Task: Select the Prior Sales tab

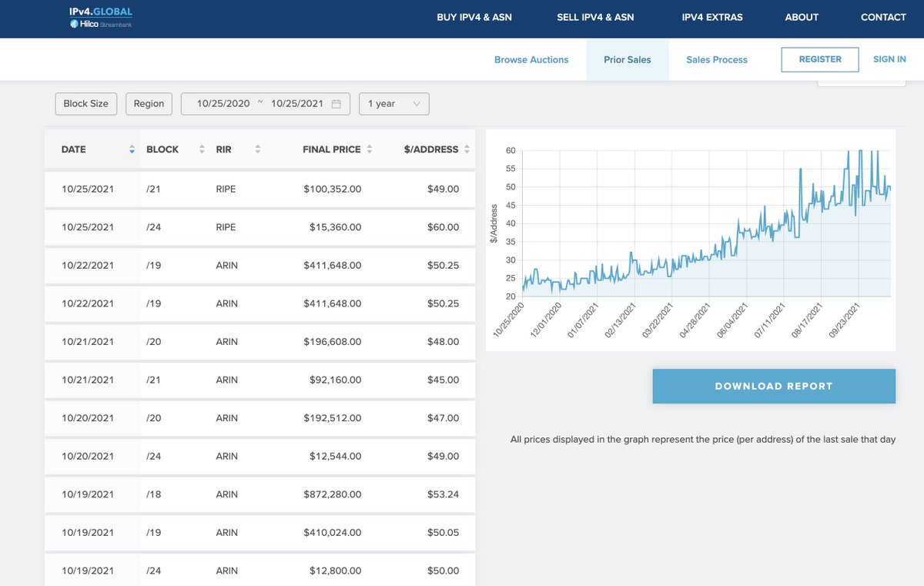Action: tap(628, 59)
